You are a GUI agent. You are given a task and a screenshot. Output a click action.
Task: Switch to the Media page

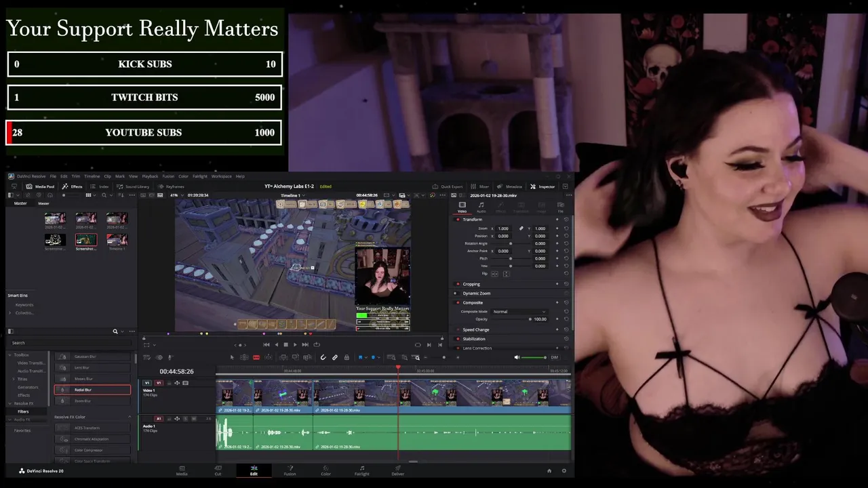(182, 470)
